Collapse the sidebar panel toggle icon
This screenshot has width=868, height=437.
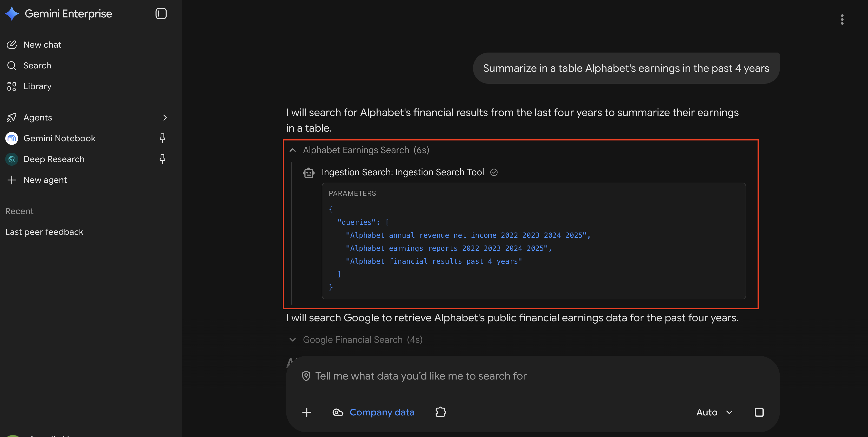[x=161, y=14]
